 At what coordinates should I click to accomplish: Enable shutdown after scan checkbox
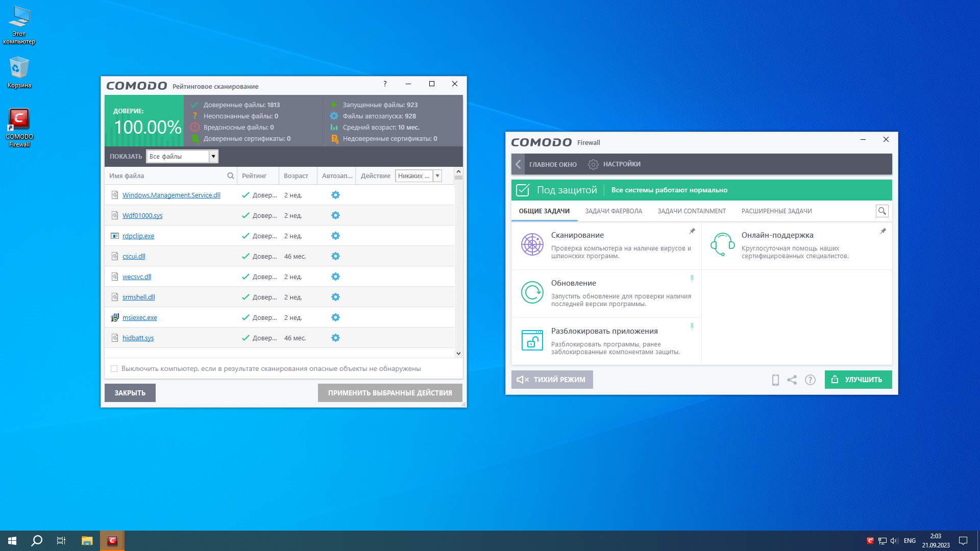(114, 368)
